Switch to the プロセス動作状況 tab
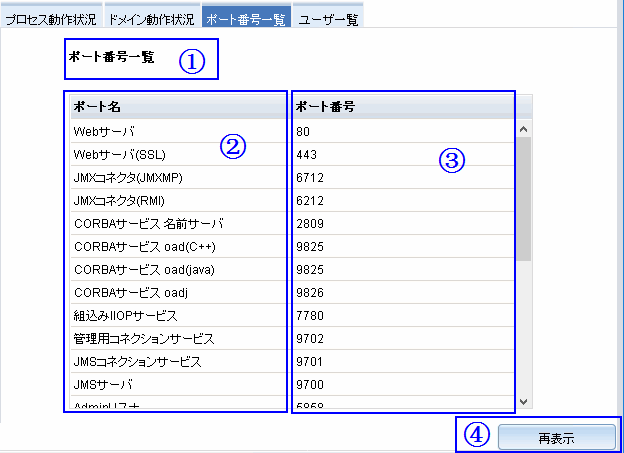Image resolution: width=624 pixels, height=453 pixels. (x=50, y=19)
